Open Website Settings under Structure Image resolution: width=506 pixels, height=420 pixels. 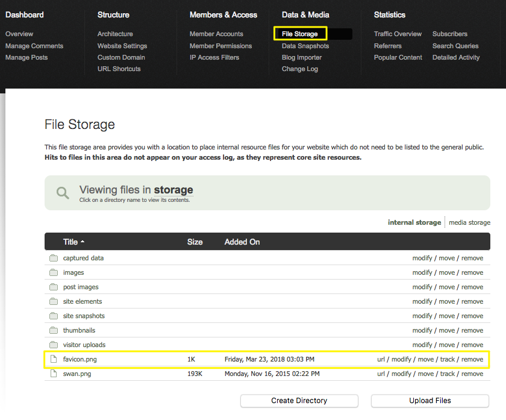click(x=122, y=46)
